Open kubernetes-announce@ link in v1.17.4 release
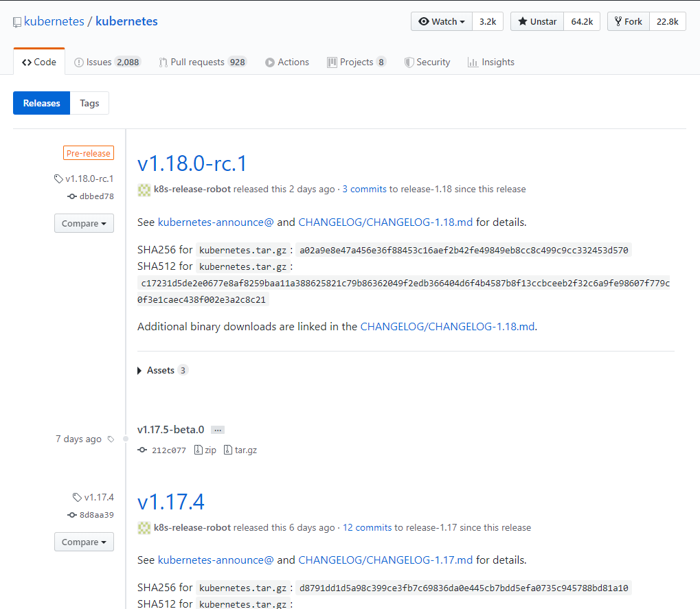The height and width of the screenshot is (609, 700). click(216, 560)
